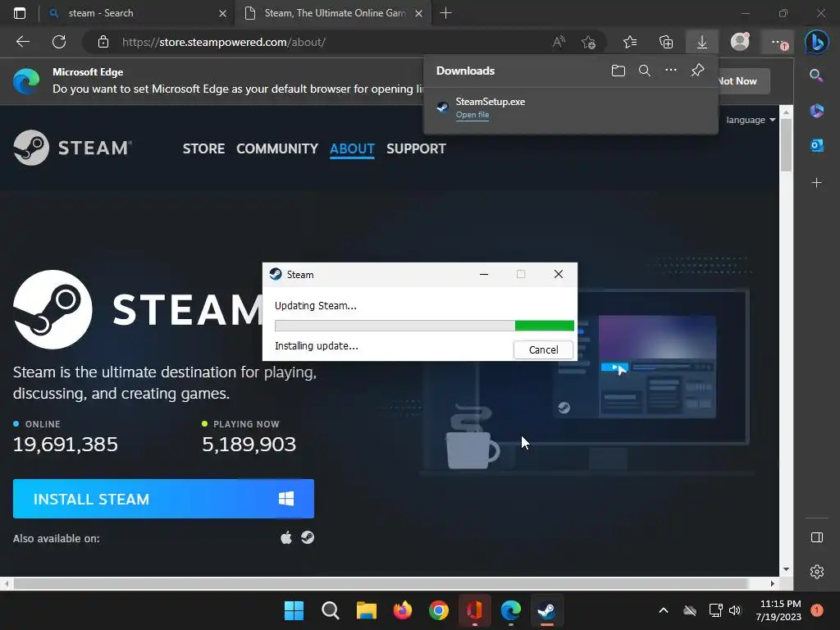Image resolution: width=840 pixels, height=630 pixels.
Task: Click the vertical page scrollbar thumb
Action: pyautogui.click(x=786, y=144)
